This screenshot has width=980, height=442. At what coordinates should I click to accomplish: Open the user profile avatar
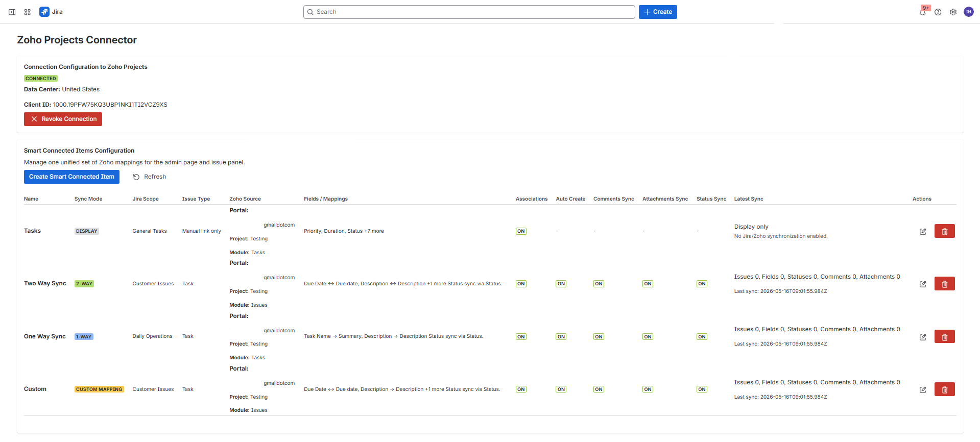(x=969, y=12)
